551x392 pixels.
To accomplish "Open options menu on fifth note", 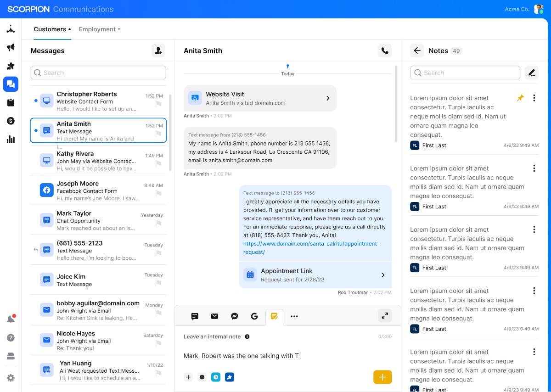I will pos(534,352).
